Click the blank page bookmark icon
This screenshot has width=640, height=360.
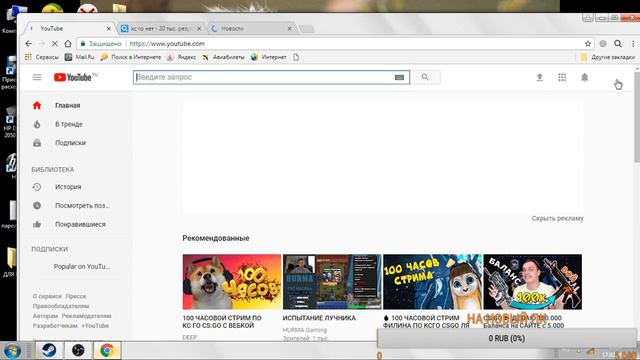(x=296, y=57)
